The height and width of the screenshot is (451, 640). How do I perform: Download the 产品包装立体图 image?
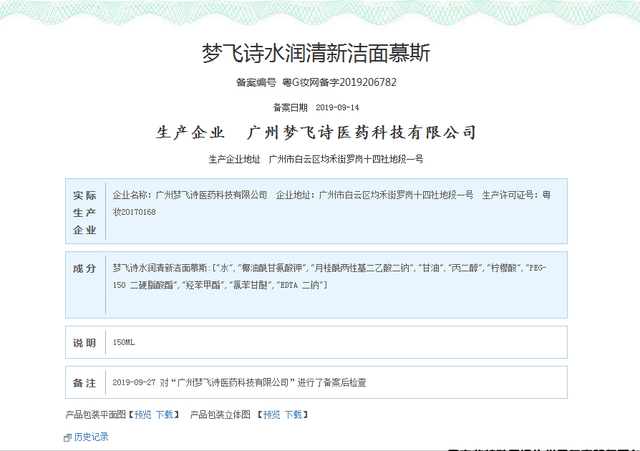click(293, 415)
